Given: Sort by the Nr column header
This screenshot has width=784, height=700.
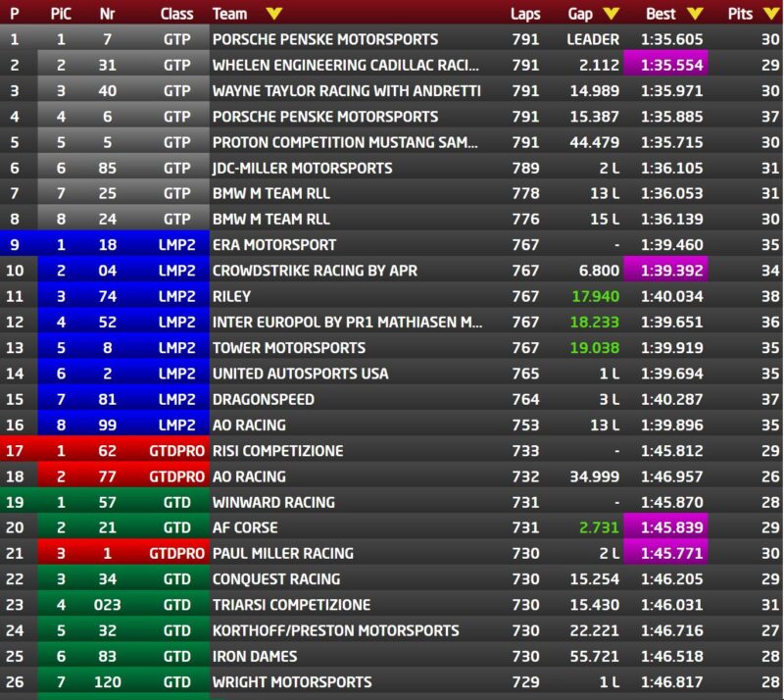Looking at the screenshot, I should pos(107,14).
